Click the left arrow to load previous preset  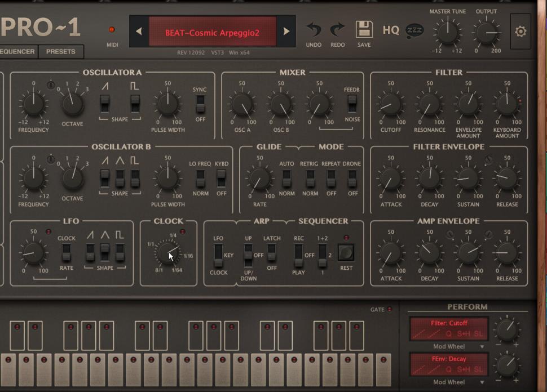(x=139, y=32)
